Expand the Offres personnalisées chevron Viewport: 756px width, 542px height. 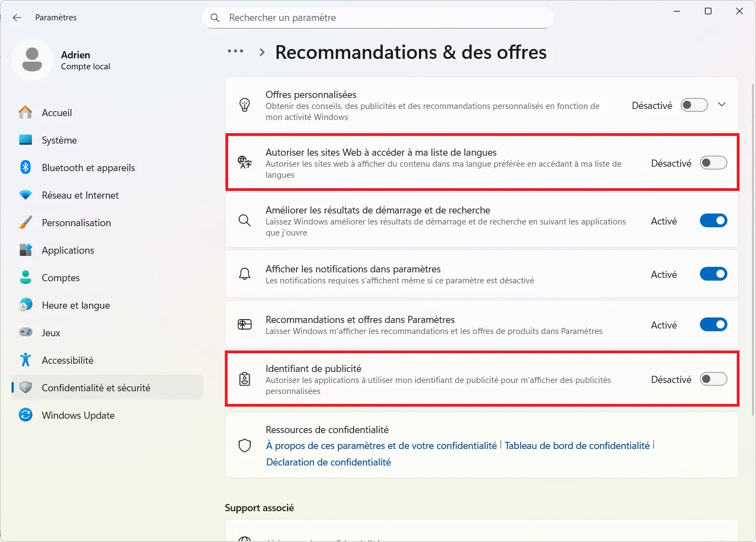(x=722, y=105)
